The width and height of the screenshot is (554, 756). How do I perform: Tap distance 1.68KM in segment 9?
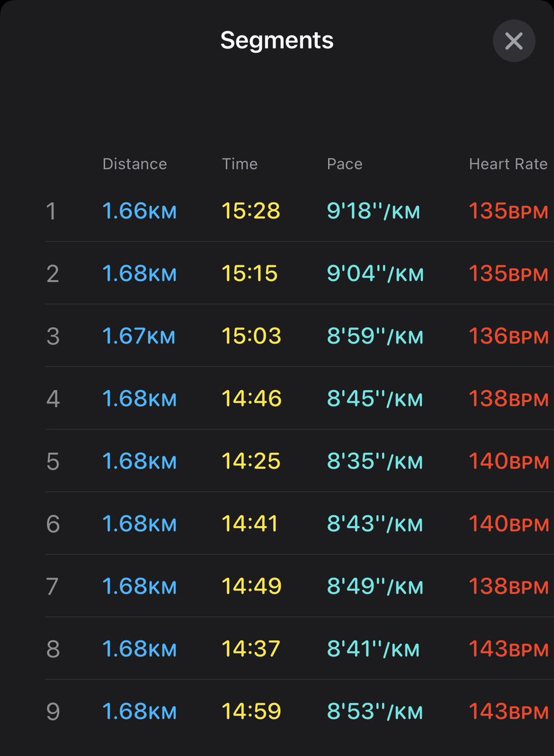pos(140,711)
